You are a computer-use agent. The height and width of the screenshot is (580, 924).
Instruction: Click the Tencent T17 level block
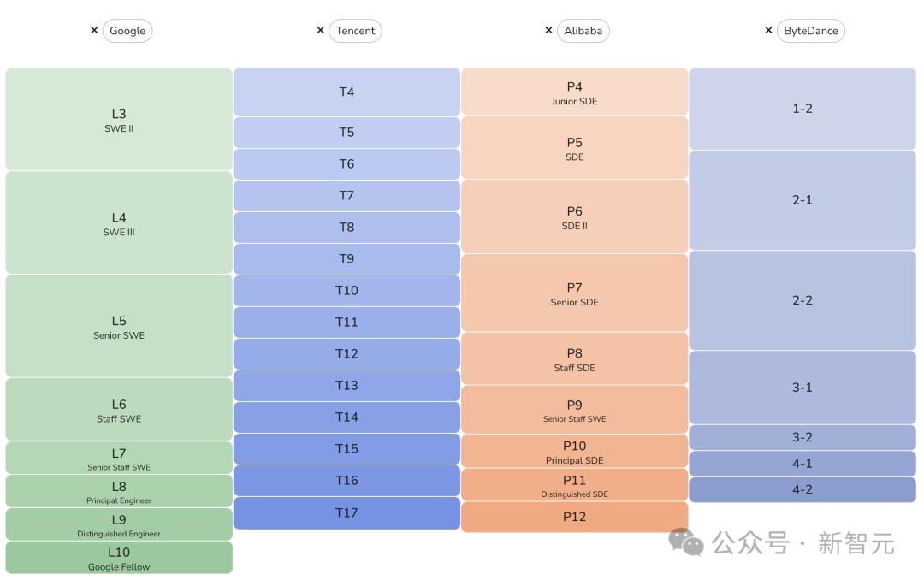click(x=346, y=513)
